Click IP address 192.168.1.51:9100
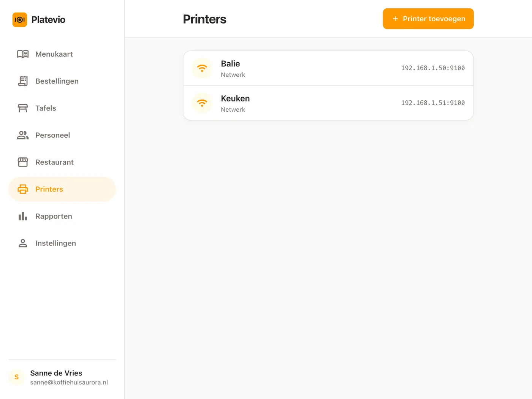Image resolution: width=532 pixels, height=399 pixels. point(433,103)
